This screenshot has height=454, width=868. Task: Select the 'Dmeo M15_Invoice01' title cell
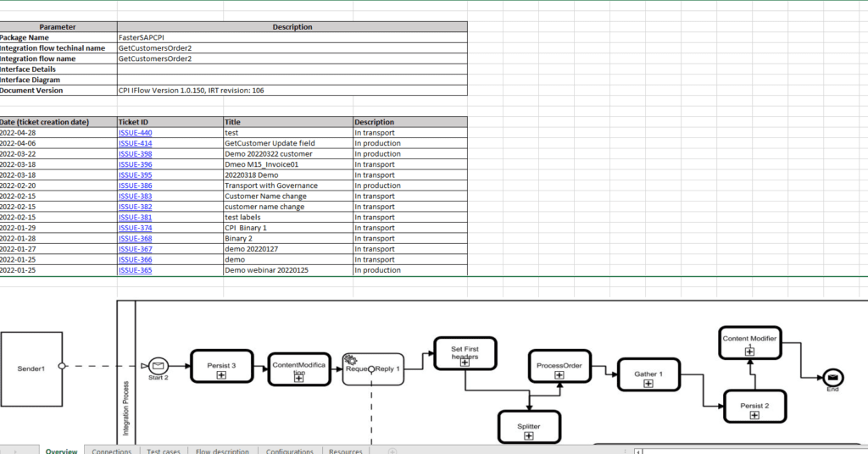(x=288, y=164)
